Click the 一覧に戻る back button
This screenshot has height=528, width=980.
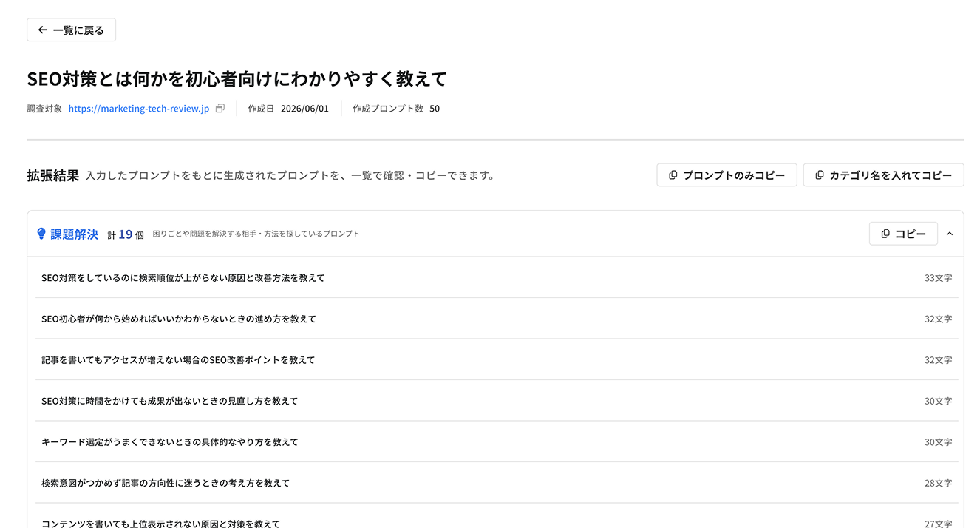pos(71,30)
